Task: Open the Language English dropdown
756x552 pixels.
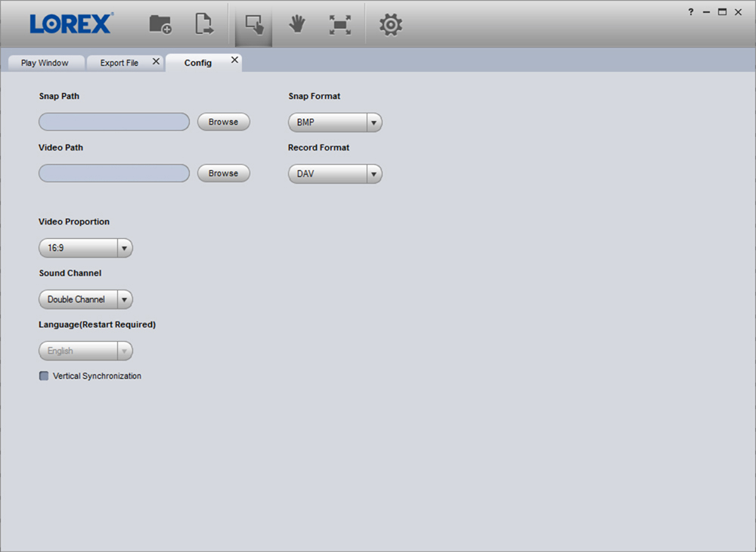Action: [x=85, y=351]
